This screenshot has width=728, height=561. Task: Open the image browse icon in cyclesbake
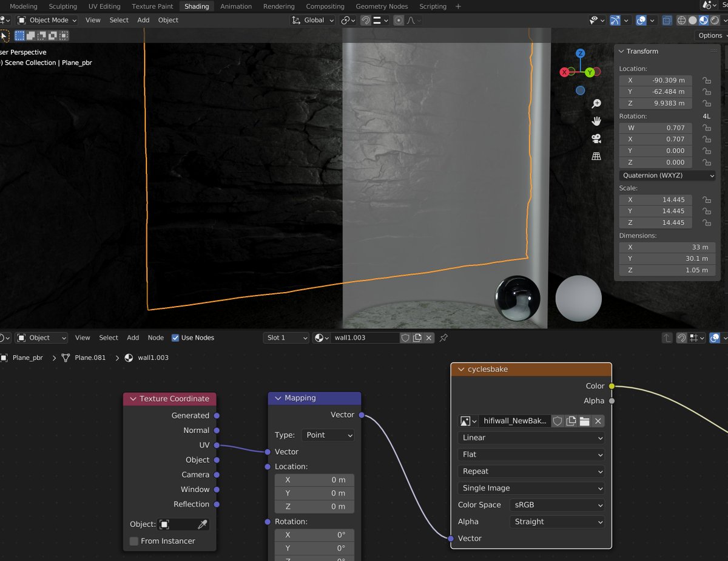[x=468, y=421]
